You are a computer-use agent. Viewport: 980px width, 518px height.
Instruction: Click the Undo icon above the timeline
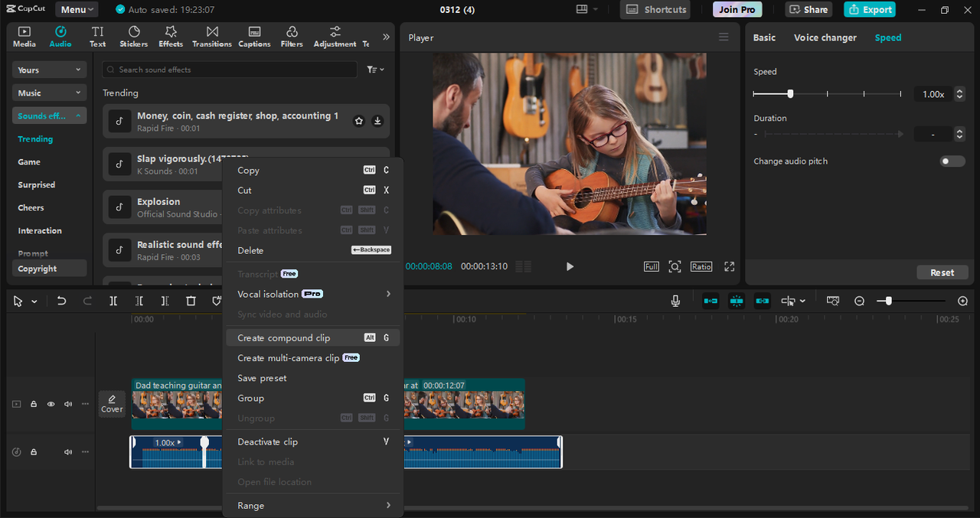(61, 301)
